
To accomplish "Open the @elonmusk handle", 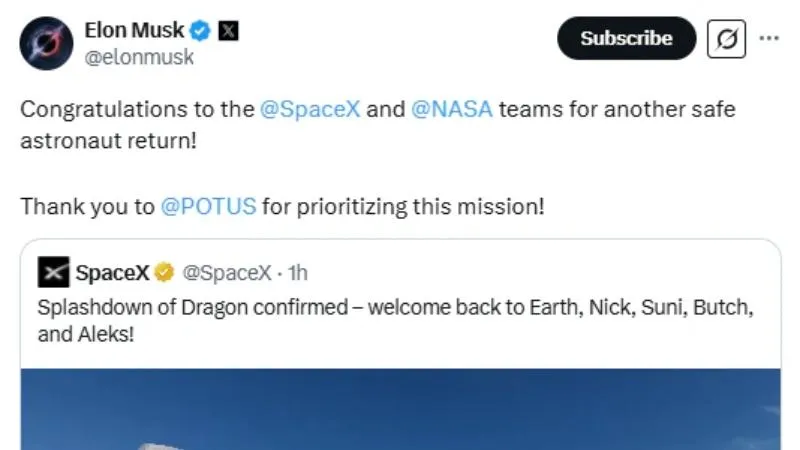I will point(139,57).
